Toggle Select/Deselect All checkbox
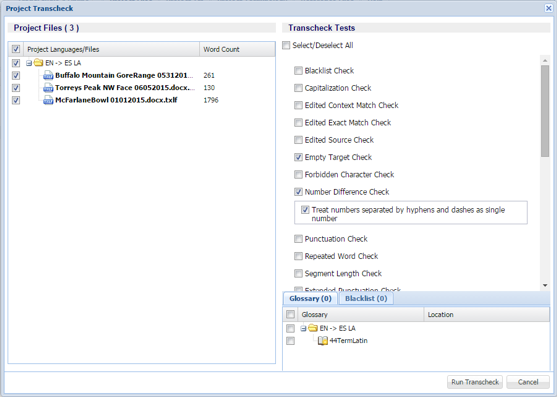 (286, 45)
